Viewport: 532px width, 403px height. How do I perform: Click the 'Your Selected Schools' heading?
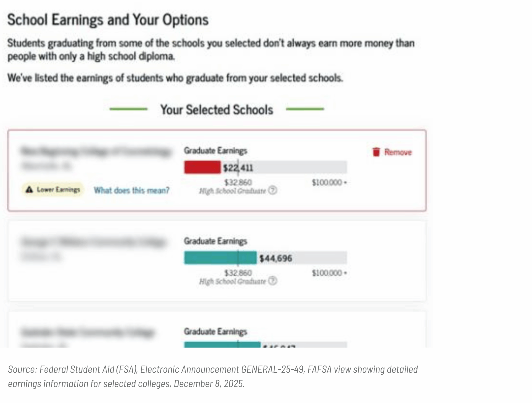click(x=217, y=110)
